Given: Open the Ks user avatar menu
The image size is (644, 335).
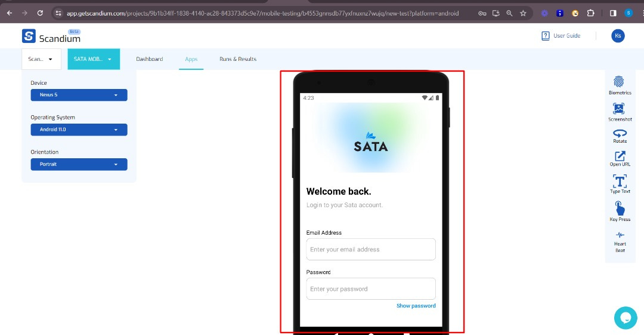Looking at the screenshot, I should [618, 36].
